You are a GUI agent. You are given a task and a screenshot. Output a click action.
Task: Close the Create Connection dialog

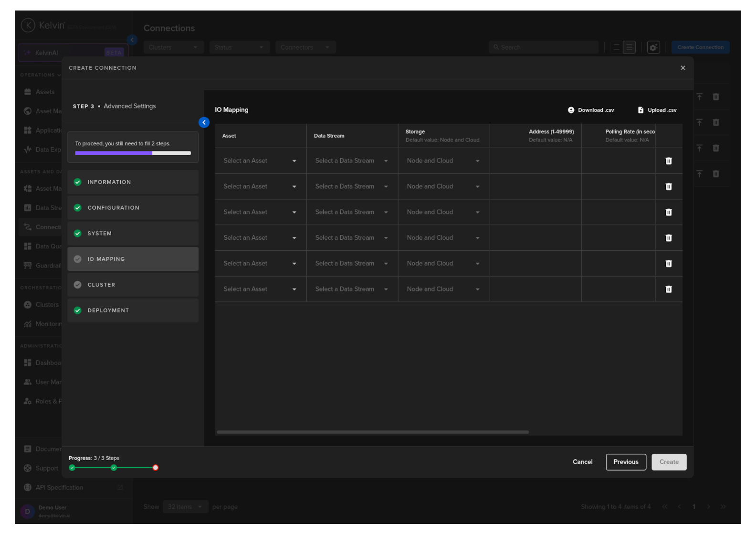pyautogui.click(x=682, y=68)
